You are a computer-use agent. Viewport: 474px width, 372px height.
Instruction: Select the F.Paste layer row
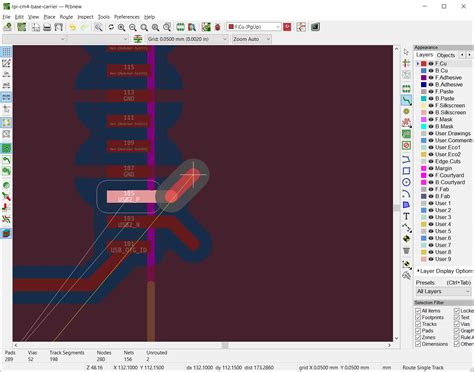pyautogui.click(x=444, y=91)
